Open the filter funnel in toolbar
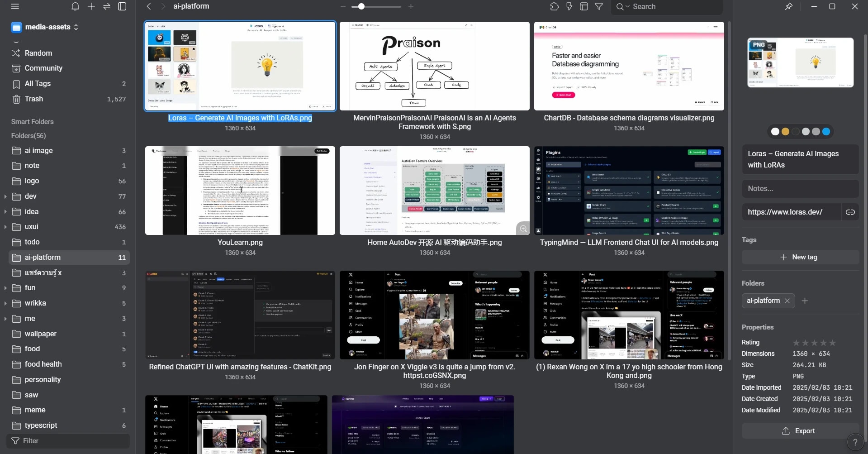The width and height of the screenshot is (868, 454). click(599, 6)
